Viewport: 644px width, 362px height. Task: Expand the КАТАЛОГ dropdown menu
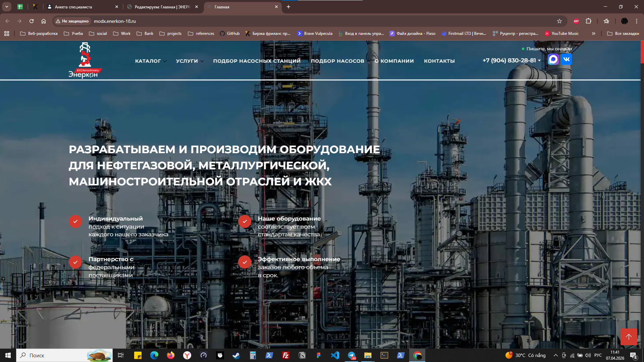(150, 61)
